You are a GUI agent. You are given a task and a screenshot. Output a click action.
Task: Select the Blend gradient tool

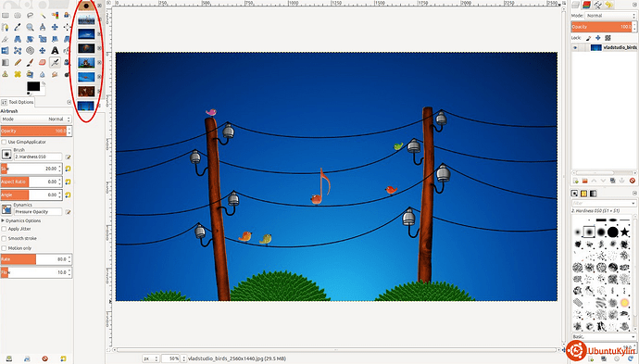6,62
